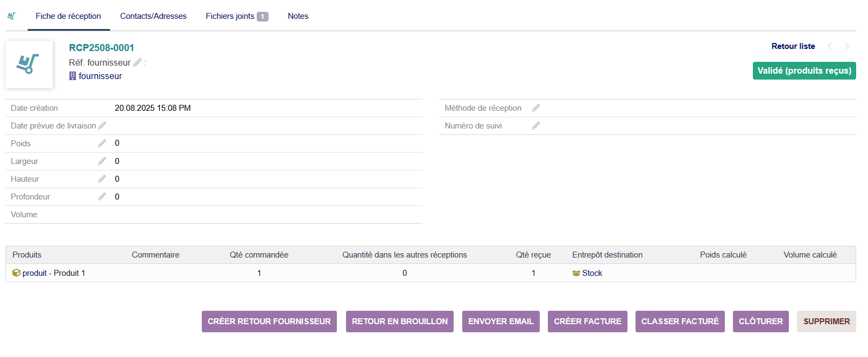Image resolution: width=868 pixels, height=357 pixels.
Task: Open the fournisseur company link
Action: 100,76
